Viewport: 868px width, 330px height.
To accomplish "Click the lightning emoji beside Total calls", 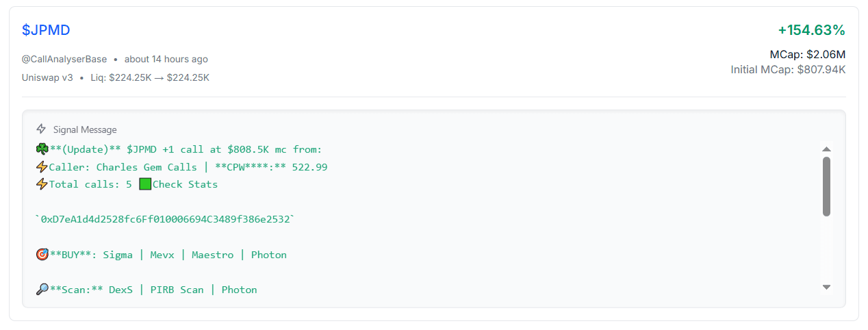I will click(x=42, y=184).
